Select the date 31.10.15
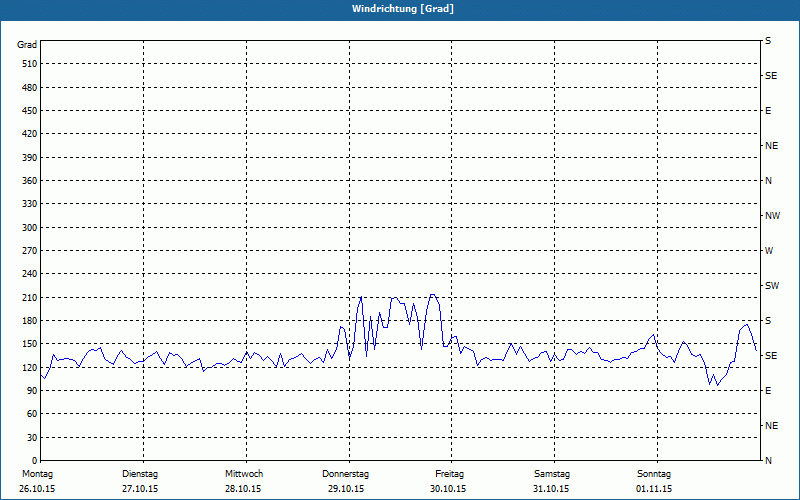800x500 pixels. coord(551,489)
